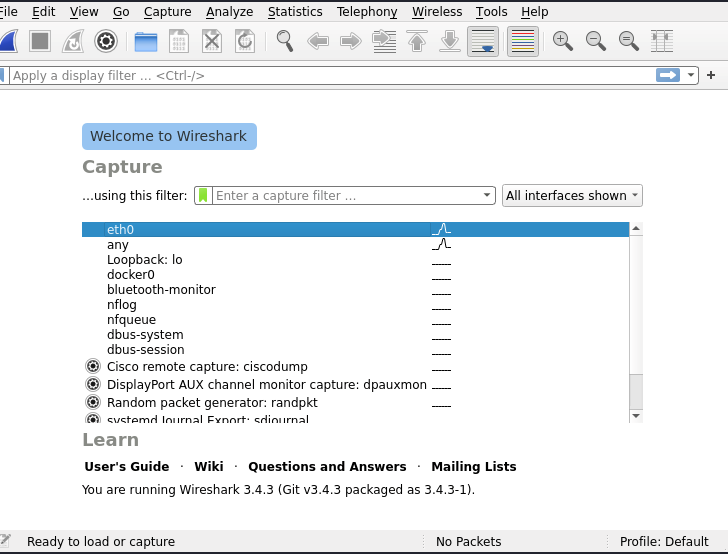Open a capture file folder icon
This screenshot has height=554, width=728.
146,41
